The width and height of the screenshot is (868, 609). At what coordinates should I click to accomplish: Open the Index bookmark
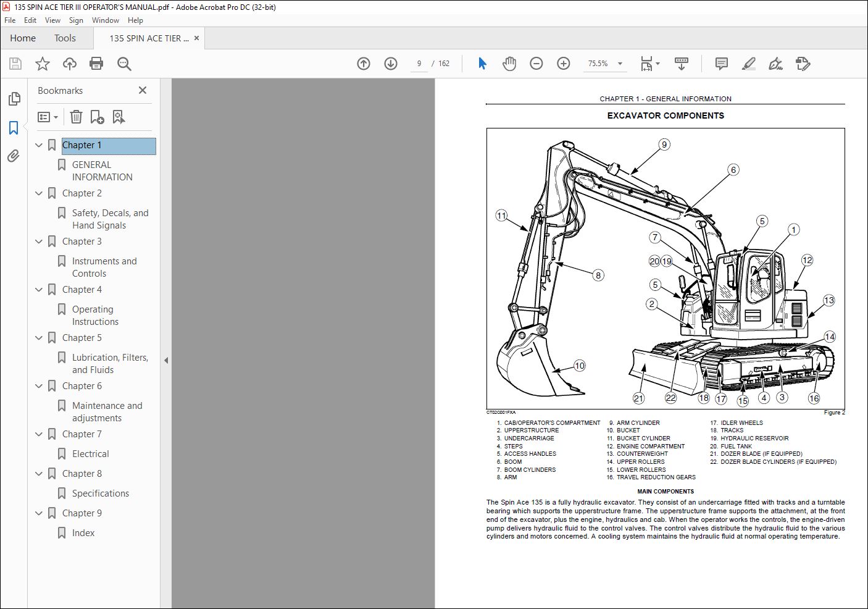[x=83, y=533]
